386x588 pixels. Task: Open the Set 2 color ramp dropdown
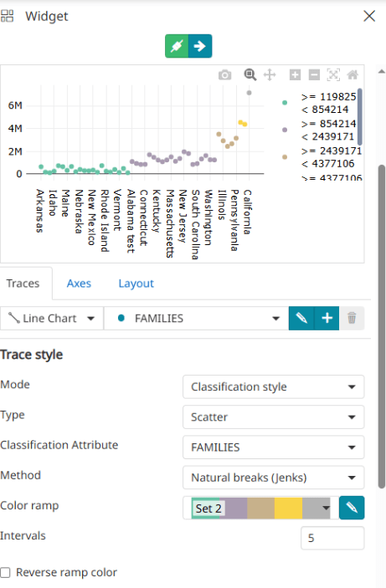pos(260,508)
